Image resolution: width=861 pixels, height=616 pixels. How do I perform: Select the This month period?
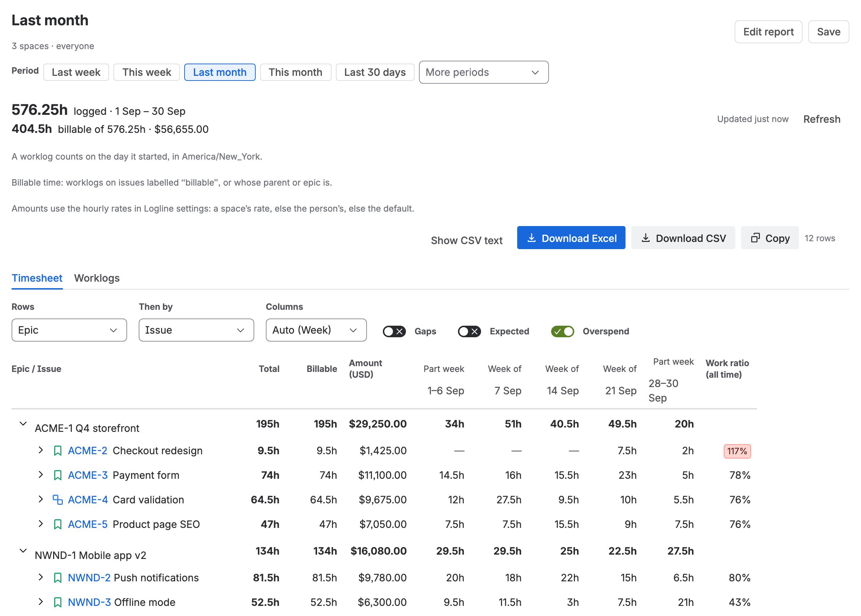pyautogui.click(x=295, y=72)
